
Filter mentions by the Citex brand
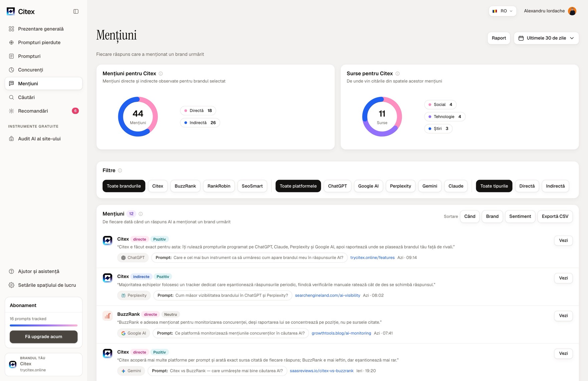tap(158, 186)
